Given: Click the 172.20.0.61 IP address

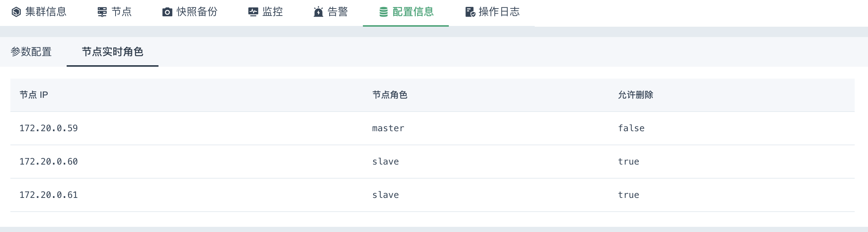Looking at the screenshot, I should pyautogui.click(x=49, y=195).
